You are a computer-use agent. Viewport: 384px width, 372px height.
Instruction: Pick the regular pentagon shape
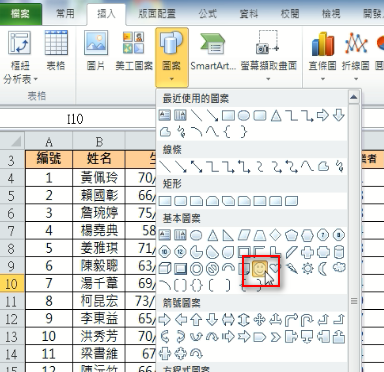(x=291, y=236)
